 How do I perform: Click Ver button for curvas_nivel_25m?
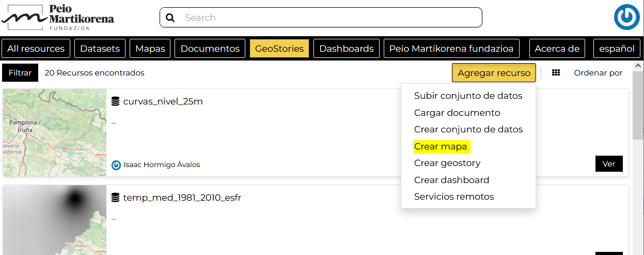point(609,163)
